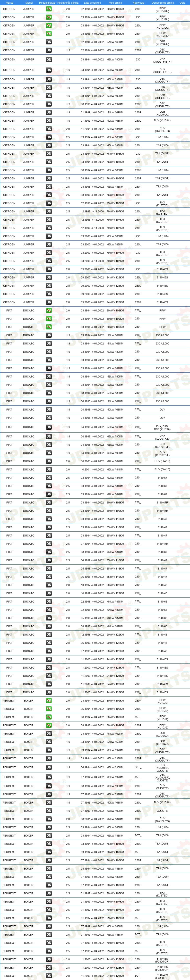Click the Oznaczenie silnika column header

(x=163, y=2)
